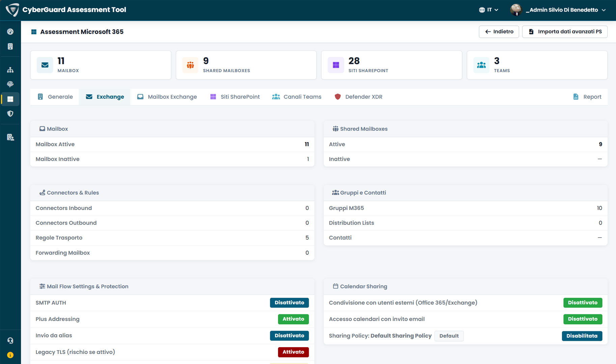Screen dimensions: 616x364
Task: Click Importa dati avanzati PS button
Action: 565,32
